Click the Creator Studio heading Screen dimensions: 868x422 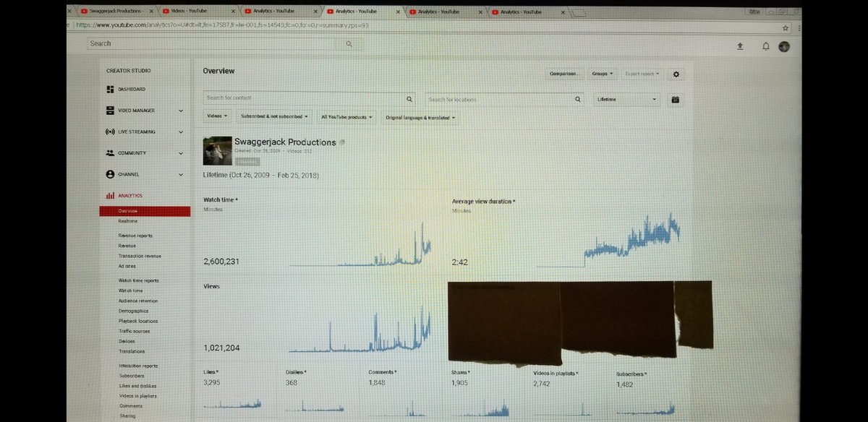click(129, 71)
